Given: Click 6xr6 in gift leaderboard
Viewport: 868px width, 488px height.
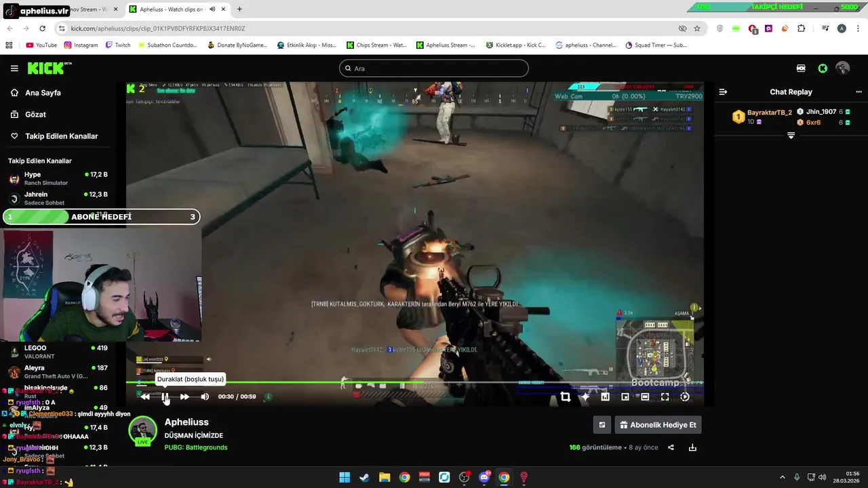Looking at the screenshot, I should coord(813,123).
